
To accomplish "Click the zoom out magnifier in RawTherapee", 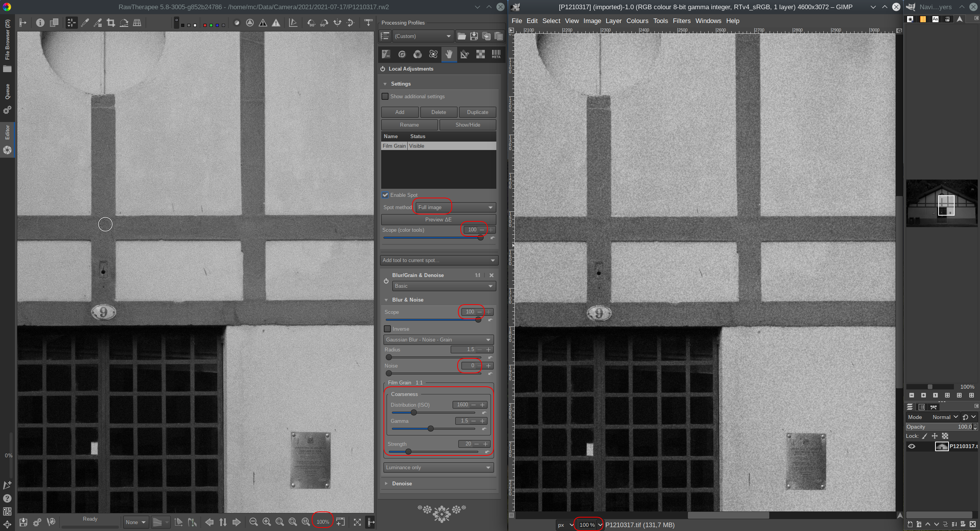I will point(253,522).
